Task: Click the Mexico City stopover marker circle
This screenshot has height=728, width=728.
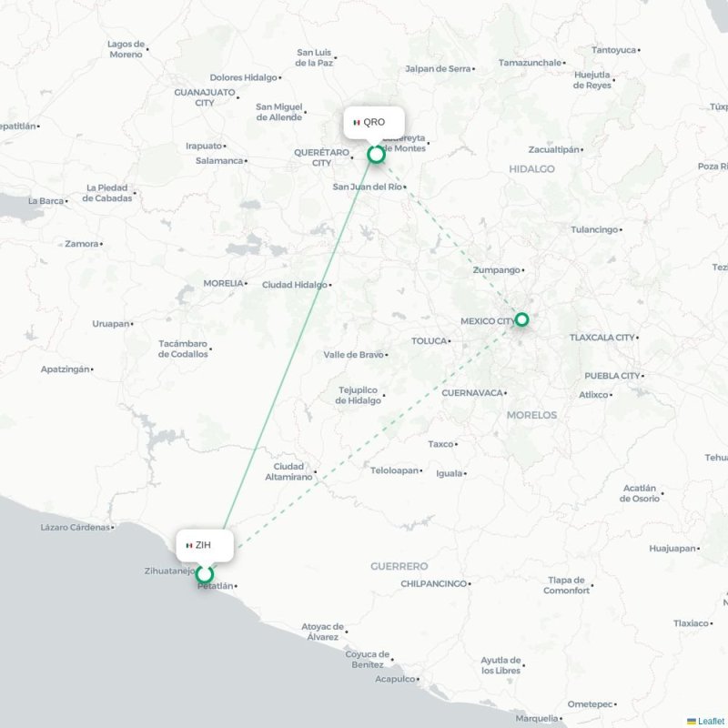Action: click(521, 319)
